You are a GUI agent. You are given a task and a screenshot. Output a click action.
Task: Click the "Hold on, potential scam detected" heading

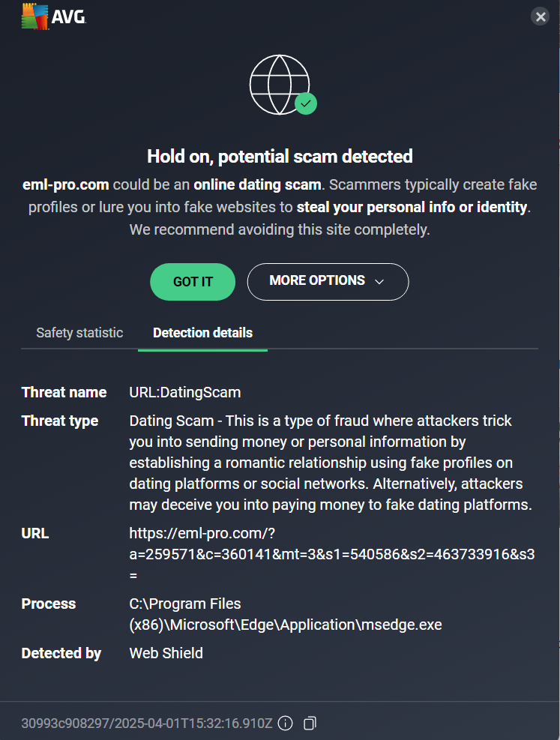coord(280,157)
